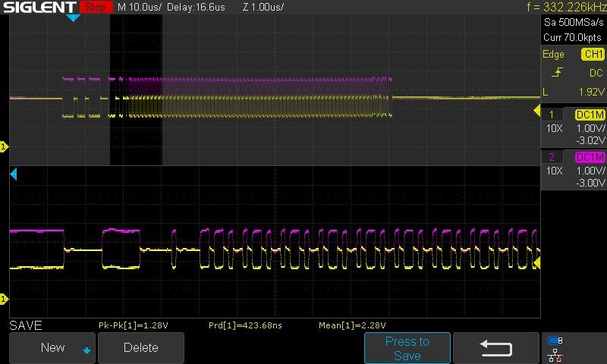Click channel 1 offset value -3.02V
The width and height of the screenshot is (607, 364).
coord(590,140)
